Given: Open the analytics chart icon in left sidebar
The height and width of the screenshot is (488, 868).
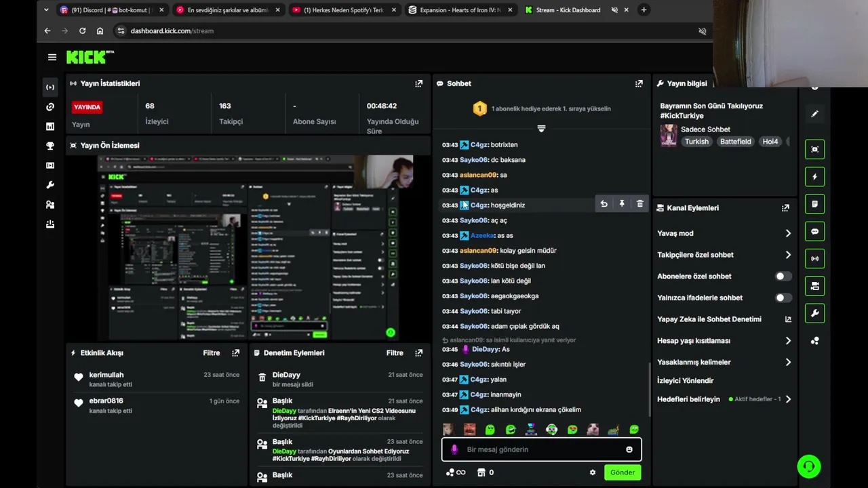Looking at the screenshot, I should pos(50,127).
